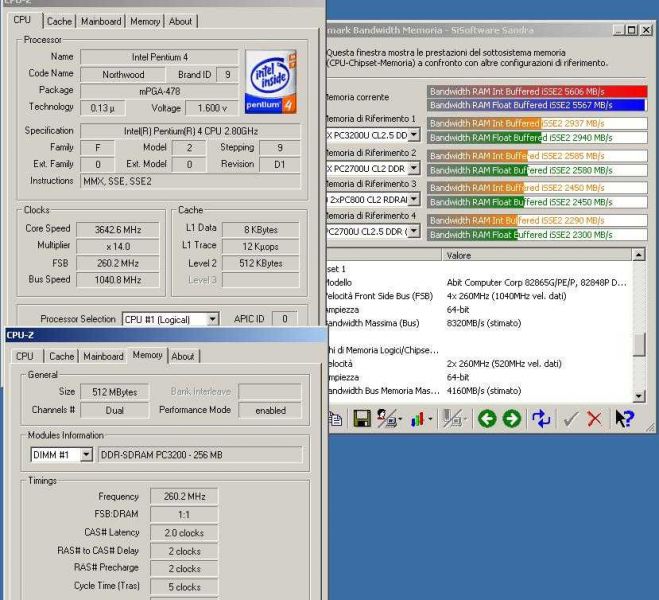659x600 pixels.
Task: Click the Cycle Time 5 clocks field
Action: (x=184, y=587)
